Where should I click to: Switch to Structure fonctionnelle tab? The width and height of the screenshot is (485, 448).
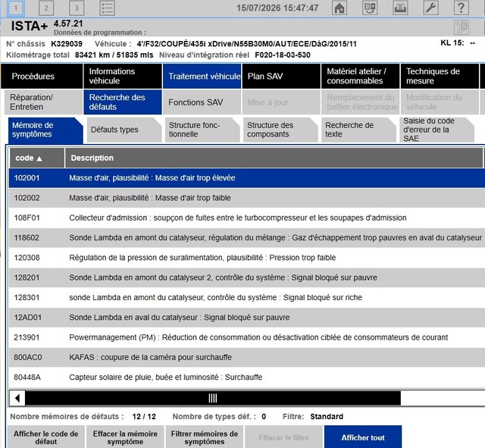[202, 130]
